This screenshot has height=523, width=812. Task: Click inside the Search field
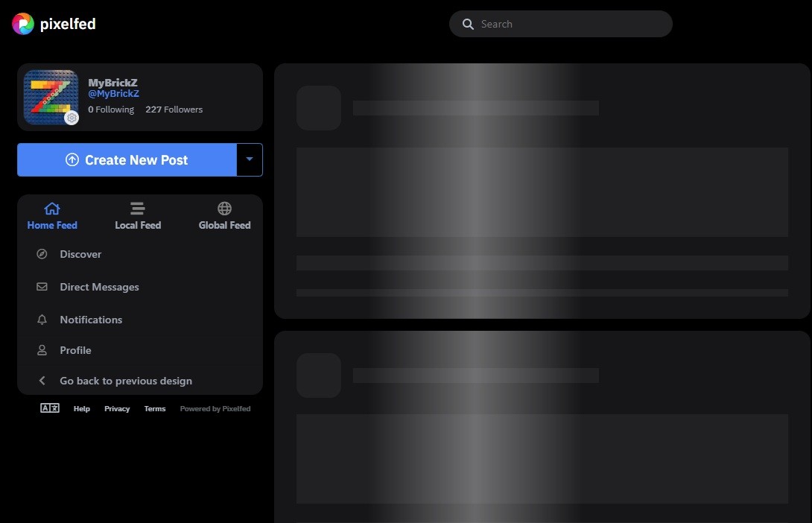point(571,24)
